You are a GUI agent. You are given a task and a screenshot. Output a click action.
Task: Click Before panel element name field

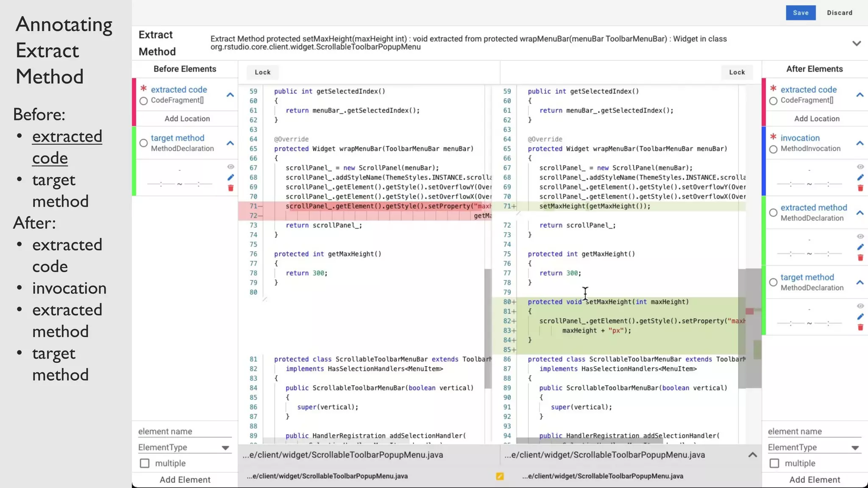(185, 431)
